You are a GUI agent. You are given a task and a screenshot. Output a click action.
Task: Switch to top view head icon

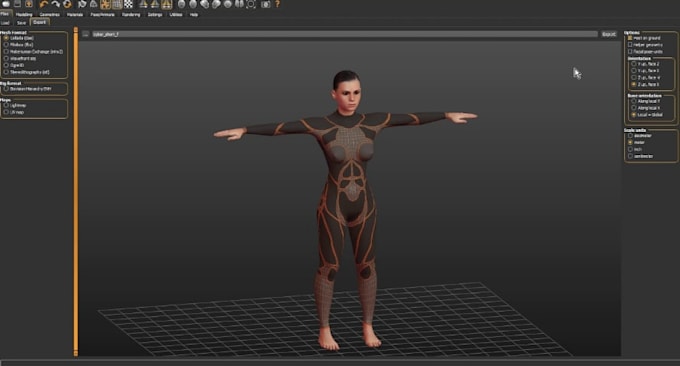[228, 4]
